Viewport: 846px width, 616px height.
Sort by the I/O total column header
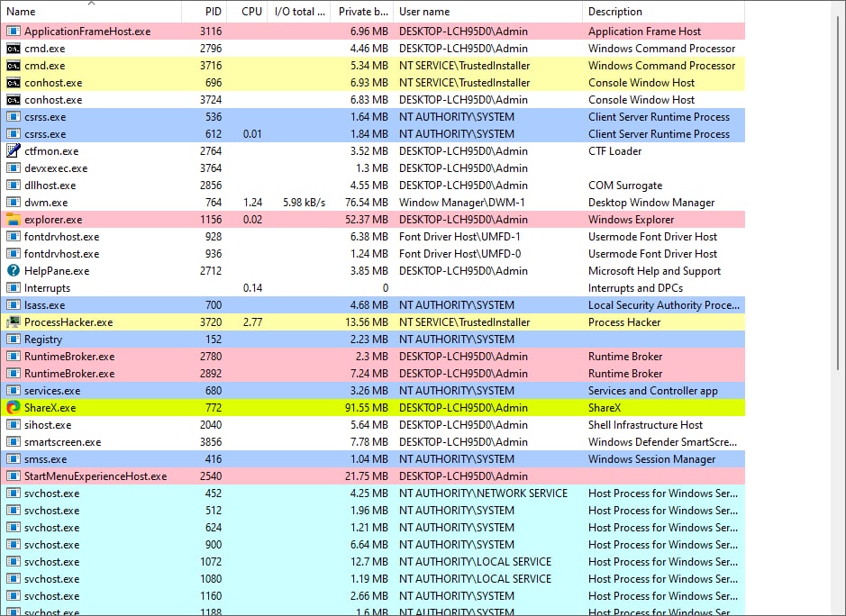299,12
